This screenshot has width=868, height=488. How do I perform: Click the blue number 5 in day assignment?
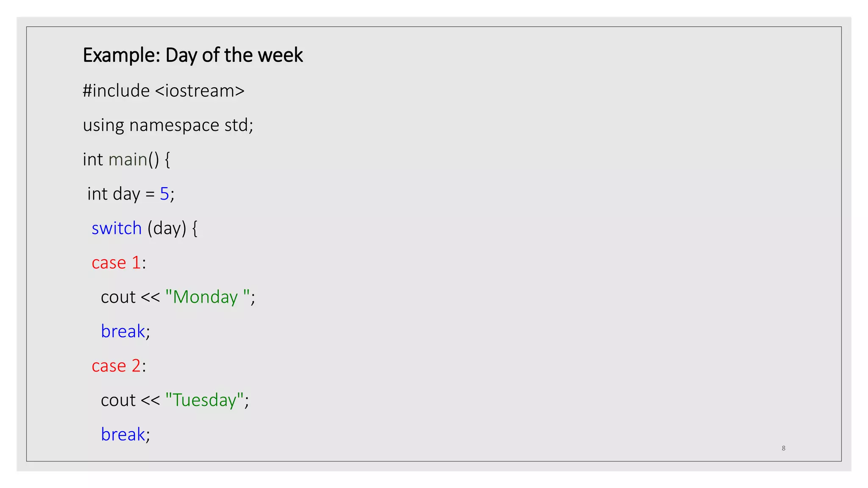pos(164,194)
